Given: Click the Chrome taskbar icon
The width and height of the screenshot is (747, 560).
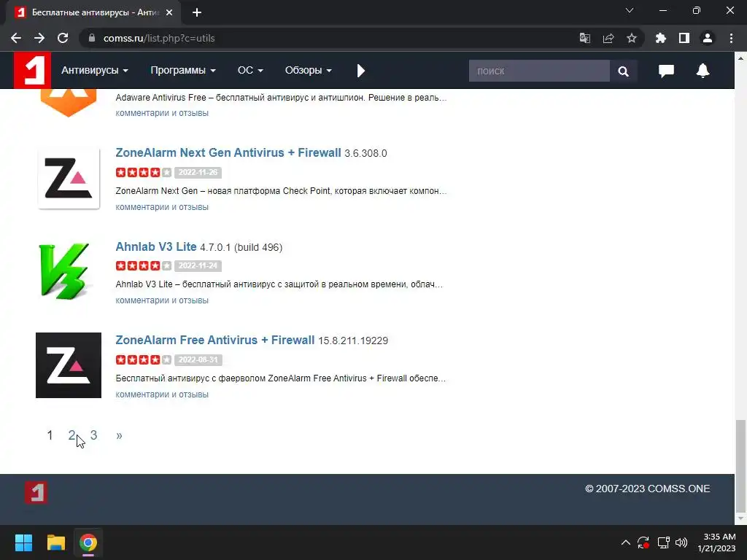Looking at the screenshot, I should coord(88,542).
